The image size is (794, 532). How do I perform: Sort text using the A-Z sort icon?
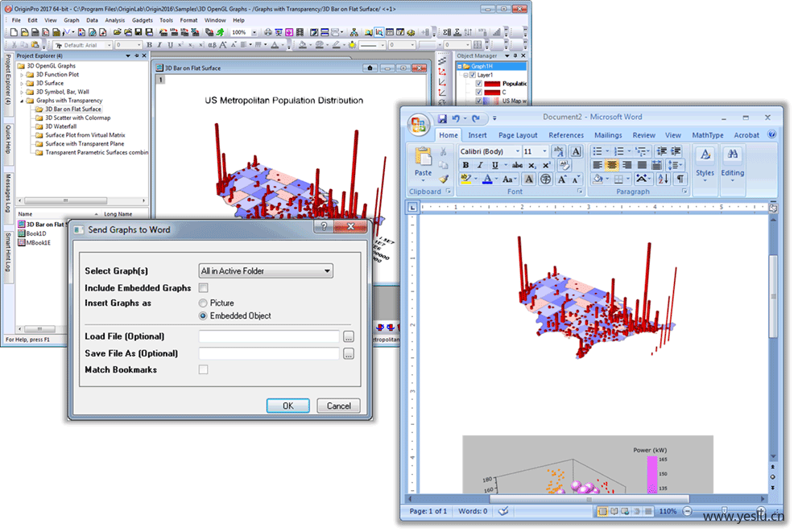tap(663, 179)
